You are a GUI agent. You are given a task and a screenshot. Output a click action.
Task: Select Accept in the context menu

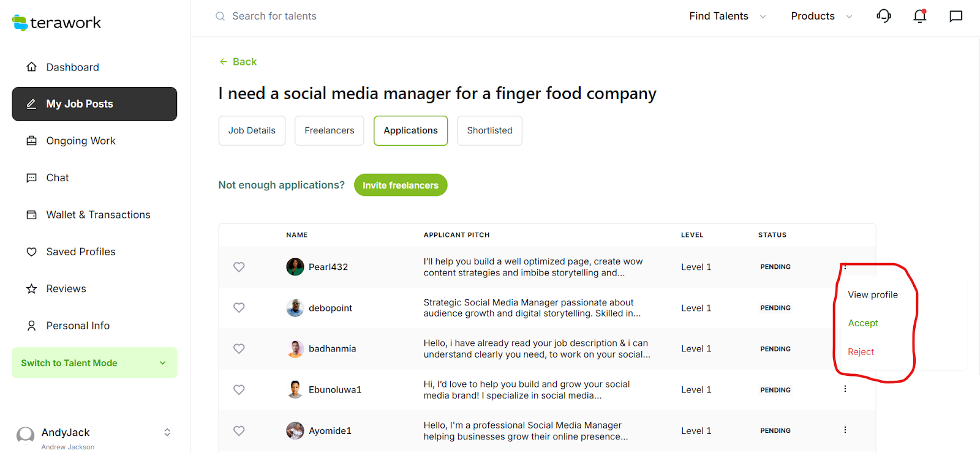(x=863, y=323)
